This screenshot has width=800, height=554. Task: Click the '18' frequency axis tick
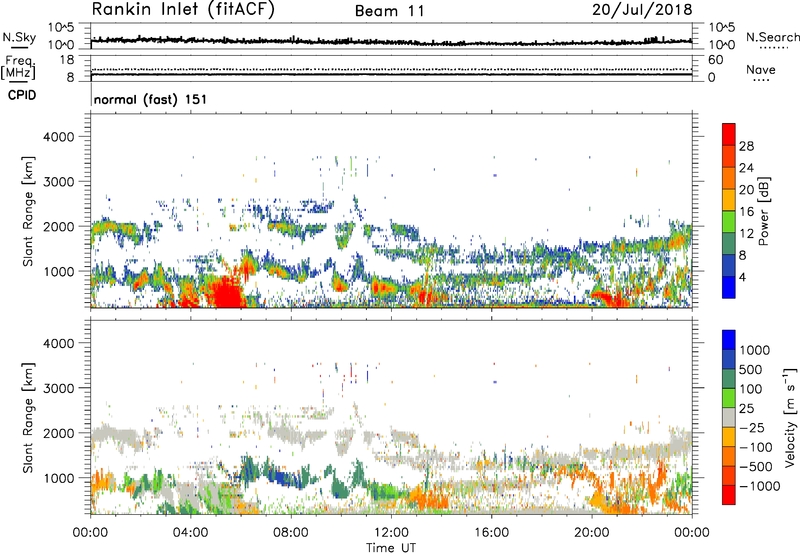67,60
